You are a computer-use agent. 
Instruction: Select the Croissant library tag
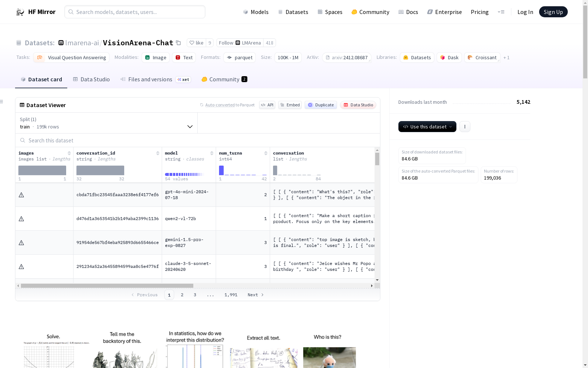tap(482, 57)
